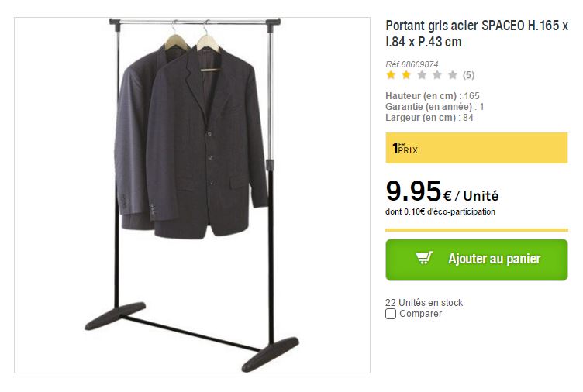Click the Hauteur (en cm) specification

pos(433,96)
